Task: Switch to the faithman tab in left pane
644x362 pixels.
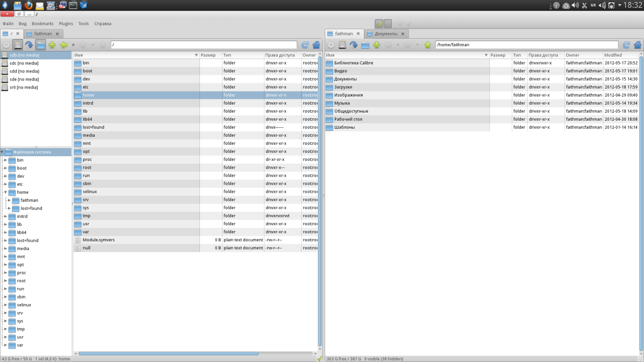Action: 43,34
